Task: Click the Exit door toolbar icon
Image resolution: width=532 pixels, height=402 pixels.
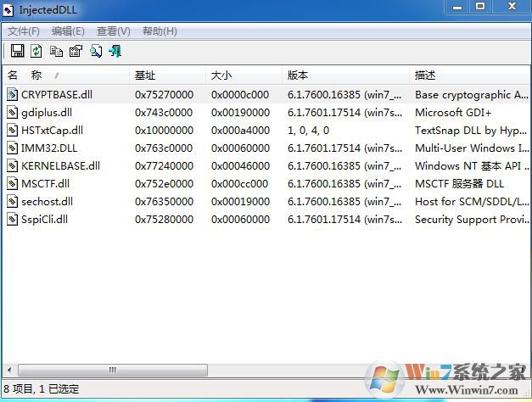Action: tap(115, 52)
